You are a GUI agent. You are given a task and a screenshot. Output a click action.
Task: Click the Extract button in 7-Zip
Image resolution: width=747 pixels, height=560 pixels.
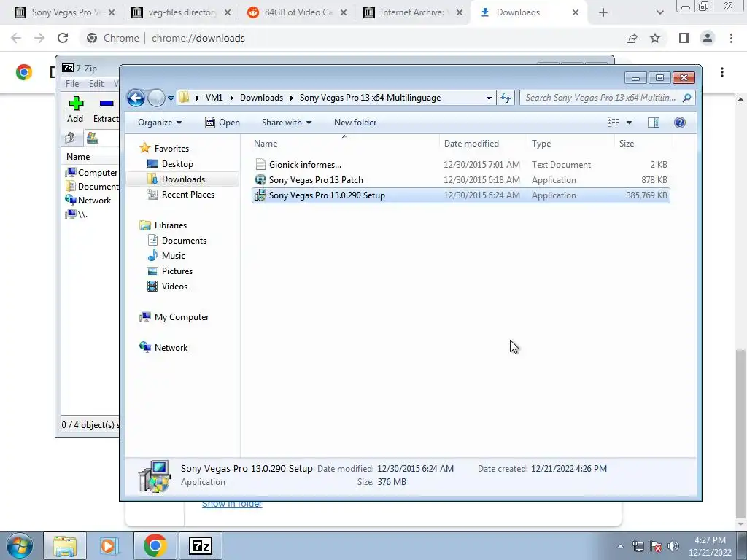tap(106, 109)
